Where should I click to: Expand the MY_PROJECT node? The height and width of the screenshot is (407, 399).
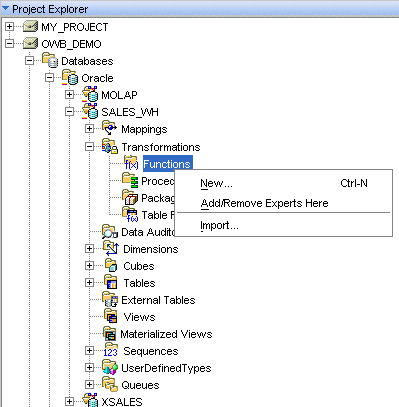10,26
